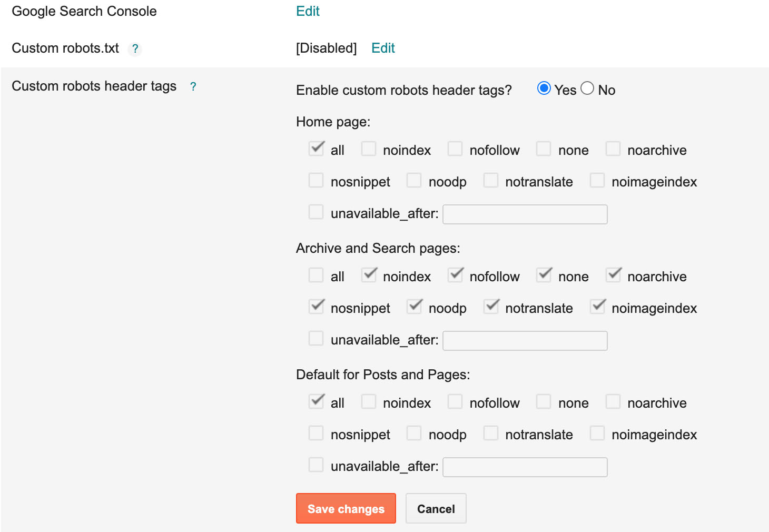Tick noimageindex for Home page
Viewport: 769px width, 532px height.
coord(597,181)
